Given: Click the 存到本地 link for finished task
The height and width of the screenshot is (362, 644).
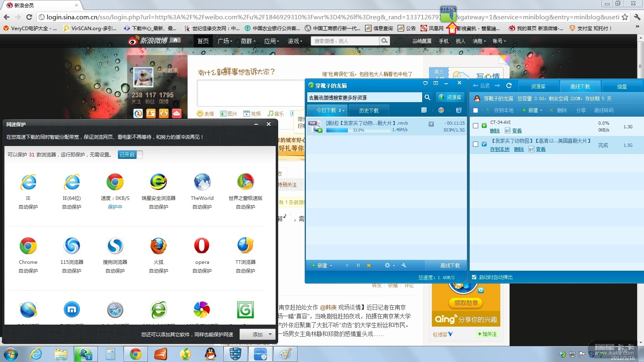Looking at the screenshot, I should click(x=500, y=149).
